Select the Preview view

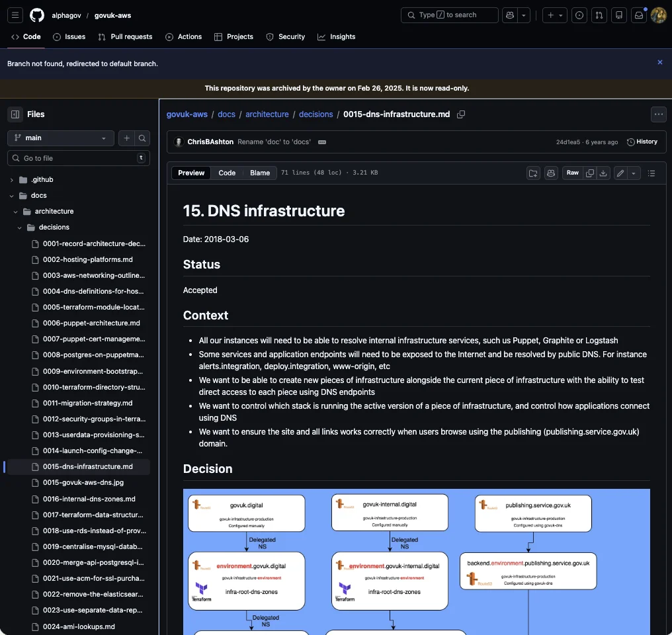(191, 173)
